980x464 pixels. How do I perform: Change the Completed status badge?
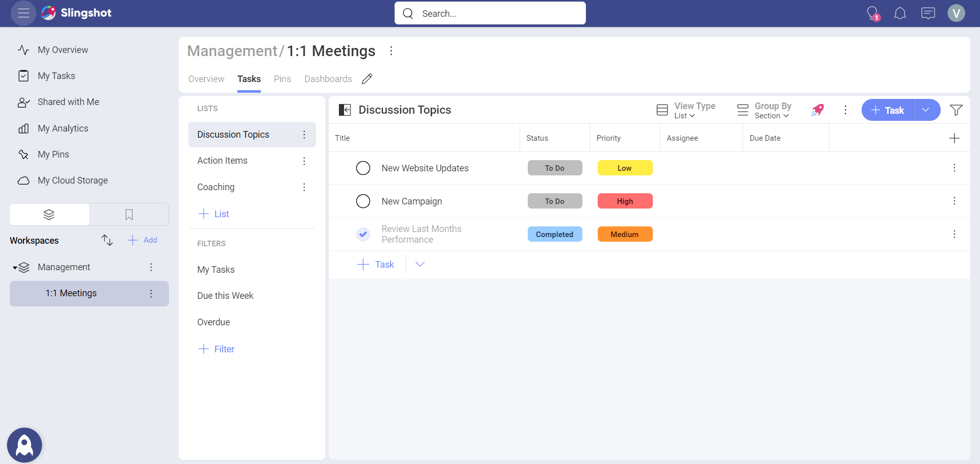[555, 234]
